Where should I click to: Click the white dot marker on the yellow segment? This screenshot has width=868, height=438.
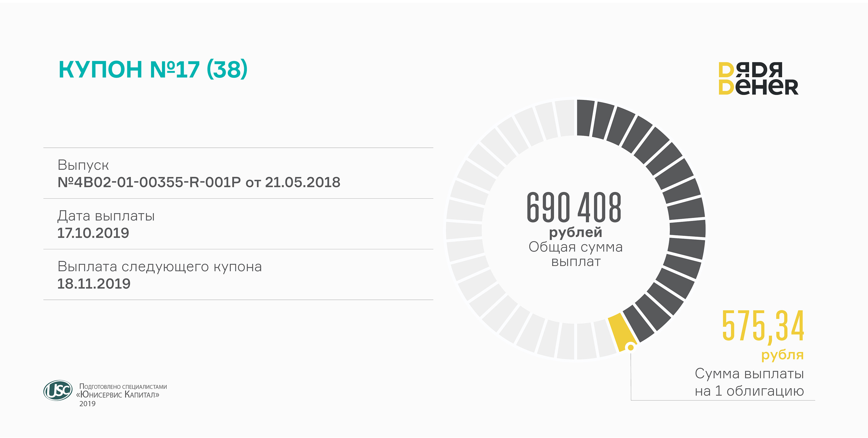(x=630, y=347)
